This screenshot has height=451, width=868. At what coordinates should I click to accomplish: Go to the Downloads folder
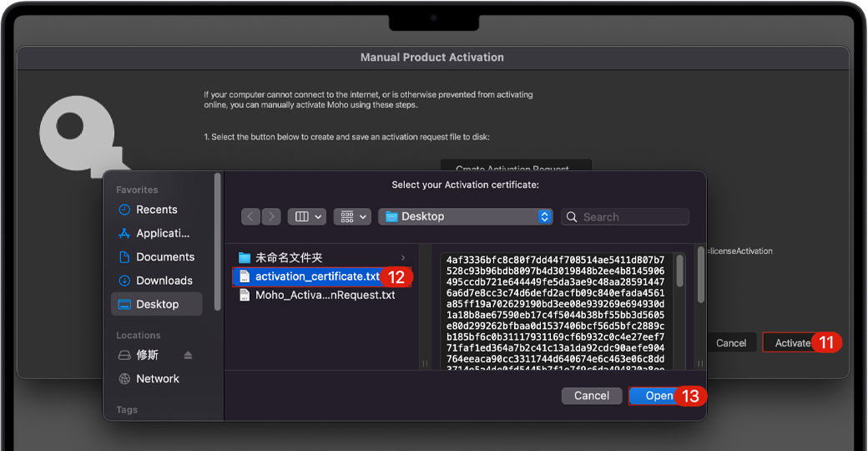[157, 281]
